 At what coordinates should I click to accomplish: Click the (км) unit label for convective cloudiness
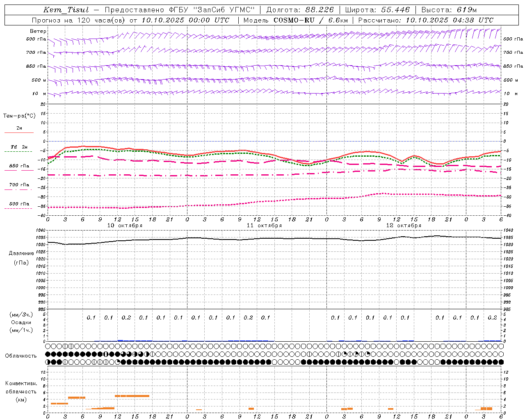coord(21,399)
